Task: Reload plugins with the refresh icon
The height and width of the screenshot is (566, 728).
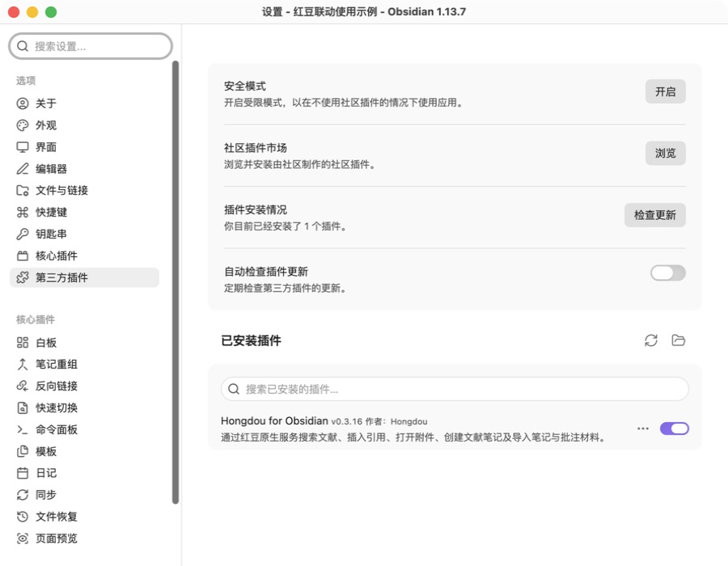Action: [651, 340]
